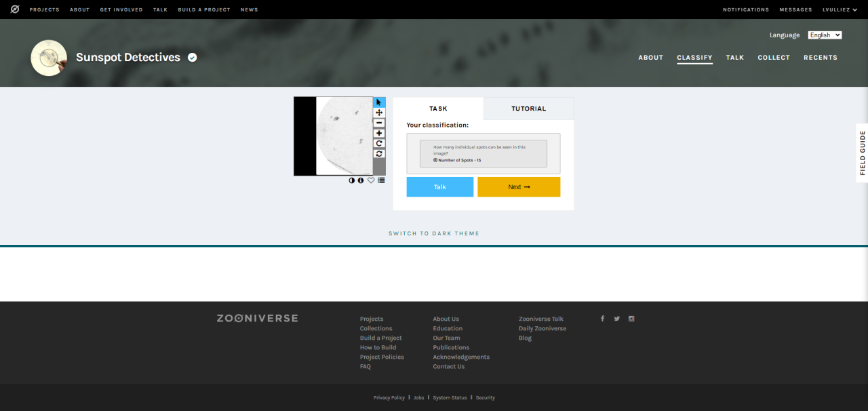Select the pointer annotate tool
Viewport: 868px width, 411px height.
379,102
